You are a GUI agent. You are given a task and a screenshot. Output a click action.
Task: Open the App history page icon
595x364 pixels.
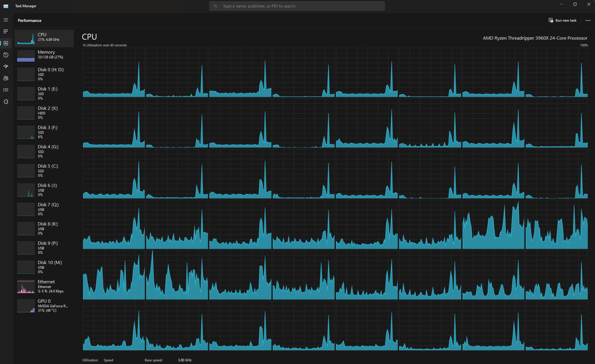[x=6, y=55]
